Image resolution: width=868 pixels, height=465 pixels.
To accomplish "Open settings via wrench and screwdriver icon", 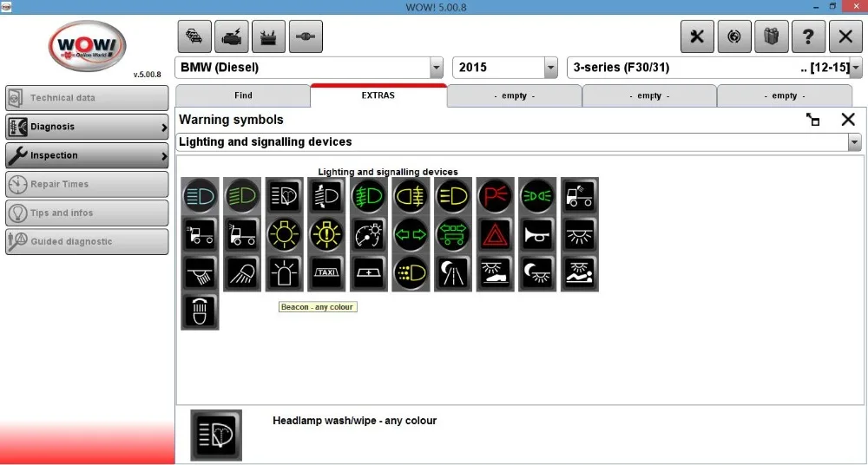I will tap(697, 36).
